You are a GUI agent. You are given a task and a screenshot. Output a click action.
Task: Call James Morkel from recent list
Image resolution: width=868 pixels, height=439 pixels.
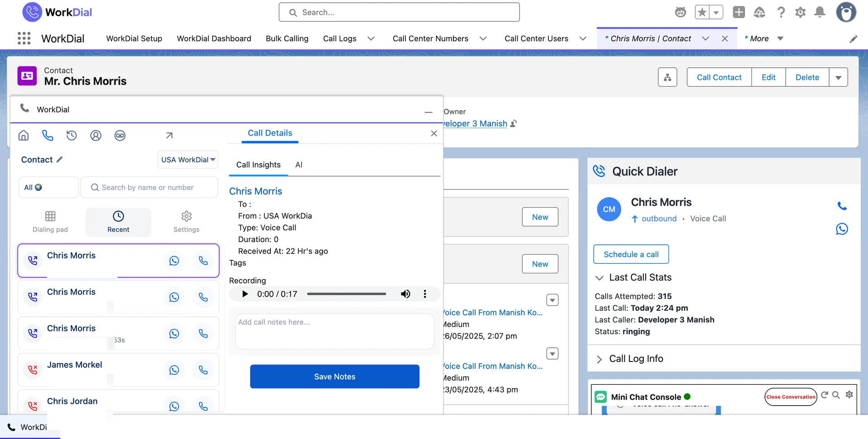pyautogui.click(x=203, y=370)
